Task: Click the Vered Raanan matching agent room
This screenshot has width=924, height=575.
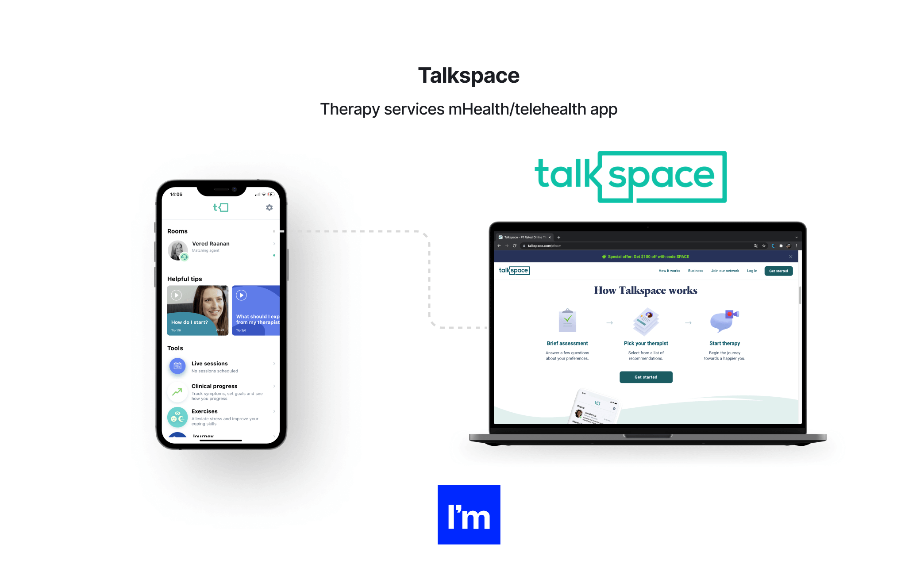Action: tap(222, 248)
